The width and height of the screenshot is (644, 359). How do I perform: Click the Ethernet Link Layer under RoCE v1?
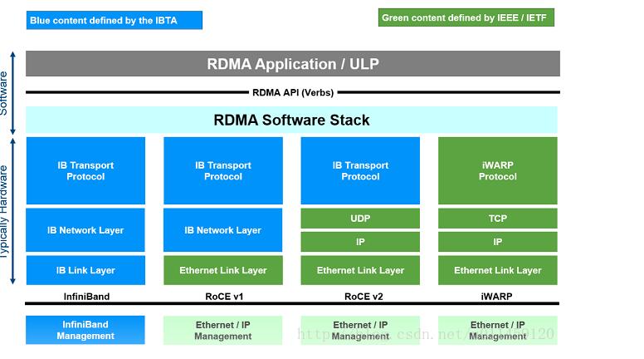click(x=223, y=270)
